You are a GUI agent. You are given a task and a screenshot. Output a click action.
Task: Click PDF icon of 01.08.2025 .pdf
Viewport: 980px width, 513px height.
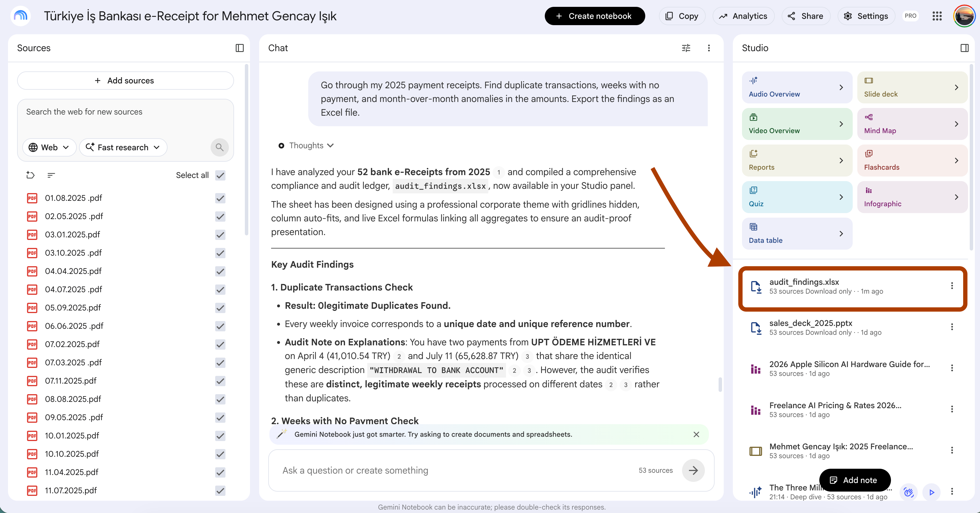click(32, 198)
